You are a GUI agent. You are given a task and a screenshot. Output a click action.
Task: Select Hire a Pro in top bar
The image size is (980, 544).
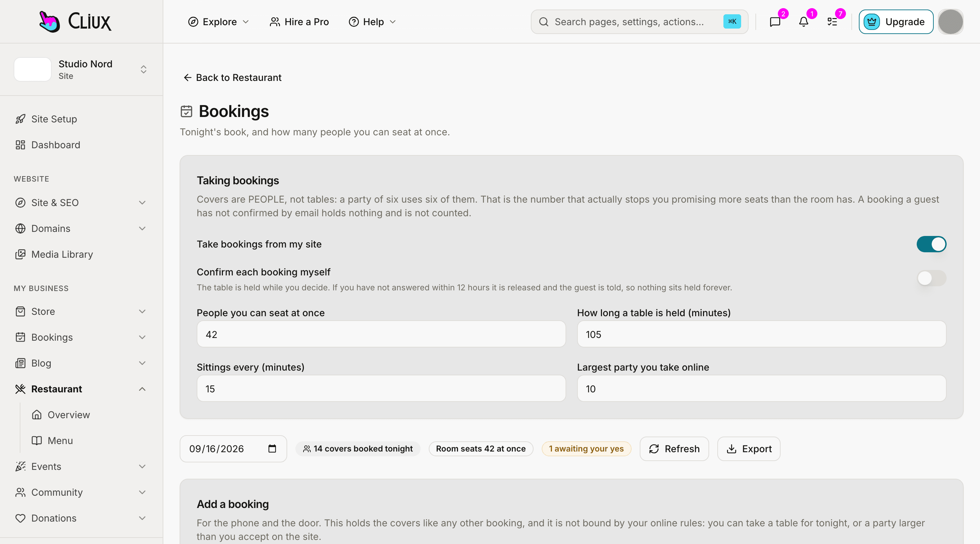(x=299, y=22)
